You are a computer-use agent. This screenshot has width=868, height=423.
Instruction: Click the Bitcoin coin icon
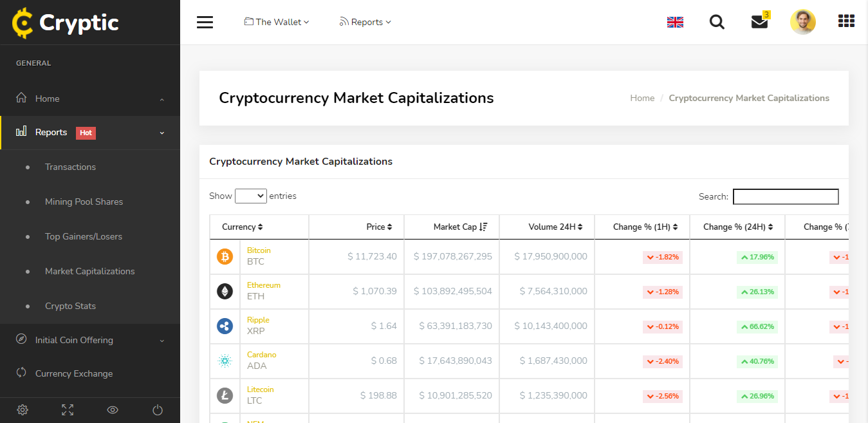(225, 256)
